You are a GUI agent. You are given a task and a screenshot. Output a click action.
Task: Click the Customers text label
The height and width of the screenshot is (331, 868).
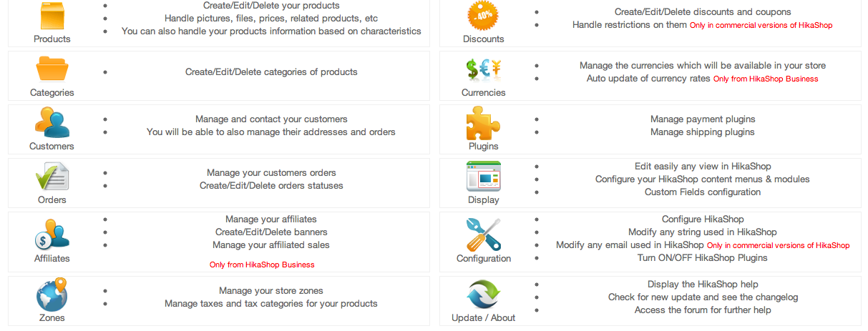point(52,146)
